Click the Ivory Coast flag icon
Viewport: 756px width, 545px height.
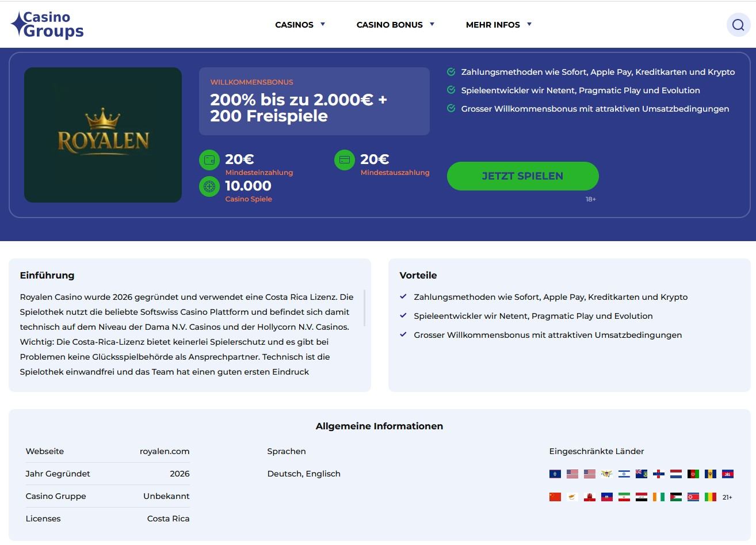659,497
